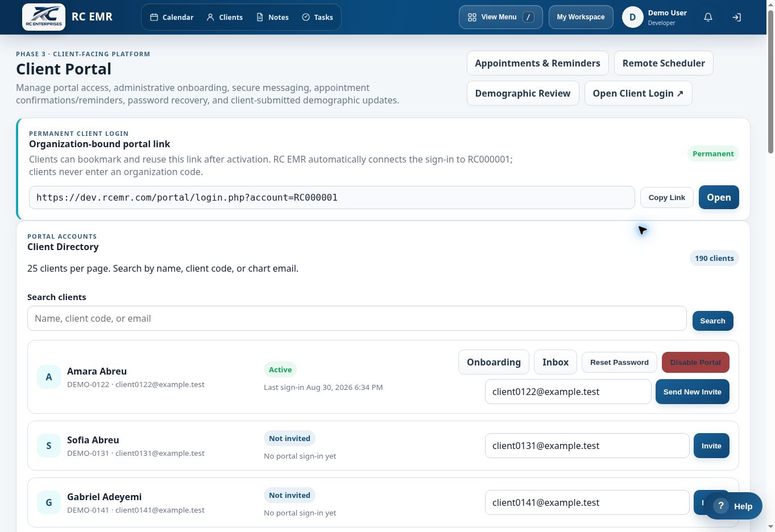Click the Client Portal page heading
775x532 pixels.
(x=64, y=69)
